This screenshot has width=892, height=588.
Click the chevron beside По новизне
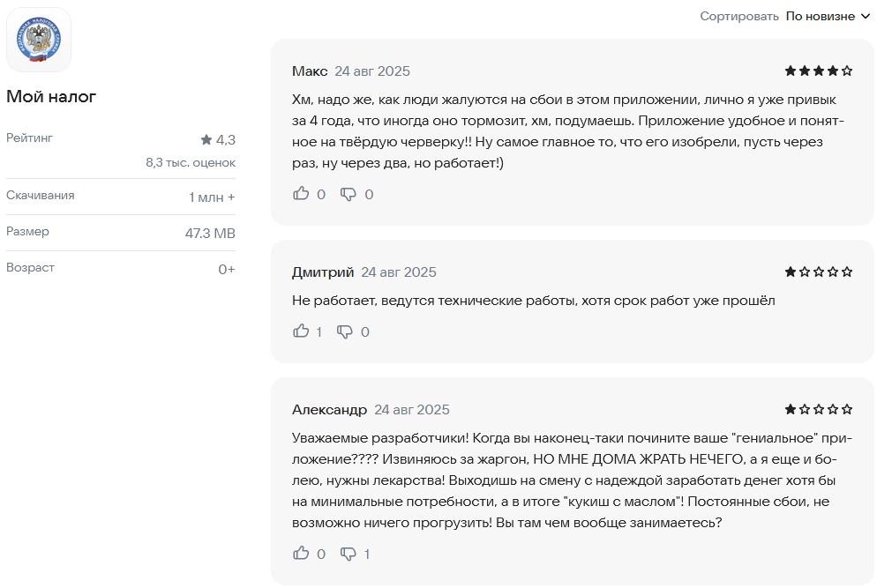866,16
